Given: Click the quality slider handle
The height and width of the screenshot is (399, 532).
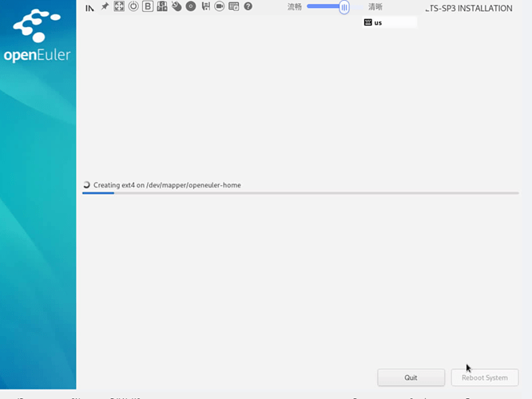Looking at the screenshot, I should [344, 7].
